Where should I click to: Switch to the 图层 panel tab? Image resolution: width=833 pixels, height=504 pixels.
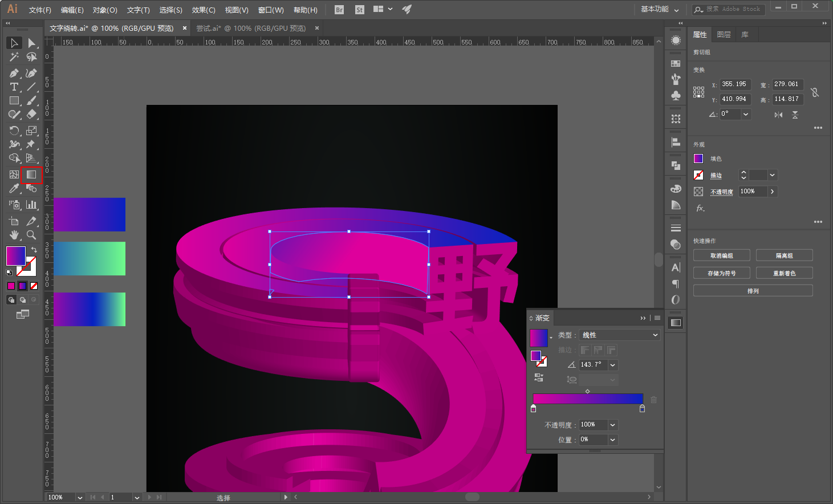pyautogui.click(x=724, y=35)
